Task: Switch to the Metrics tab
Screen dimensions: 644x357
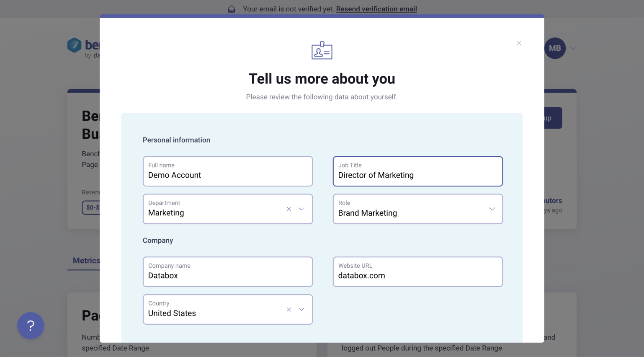Action: (x=86, y=261)
